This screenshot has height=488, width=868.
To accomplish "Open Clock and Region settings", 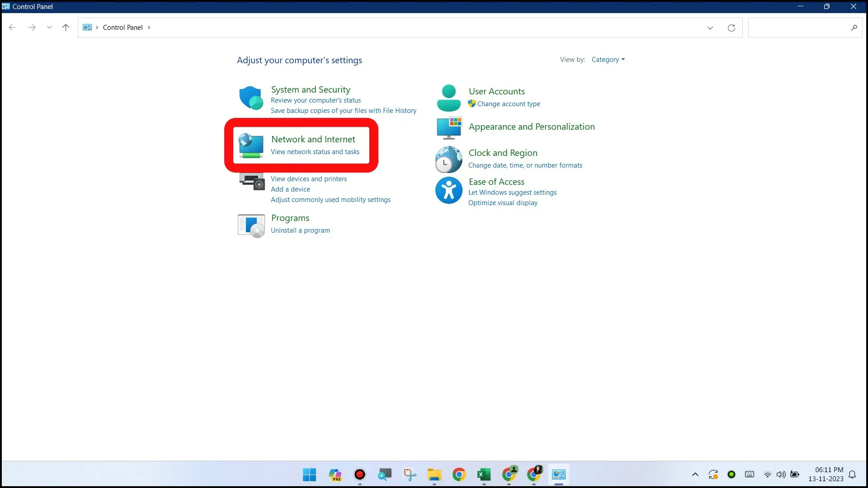I will (x=503, y=153).
